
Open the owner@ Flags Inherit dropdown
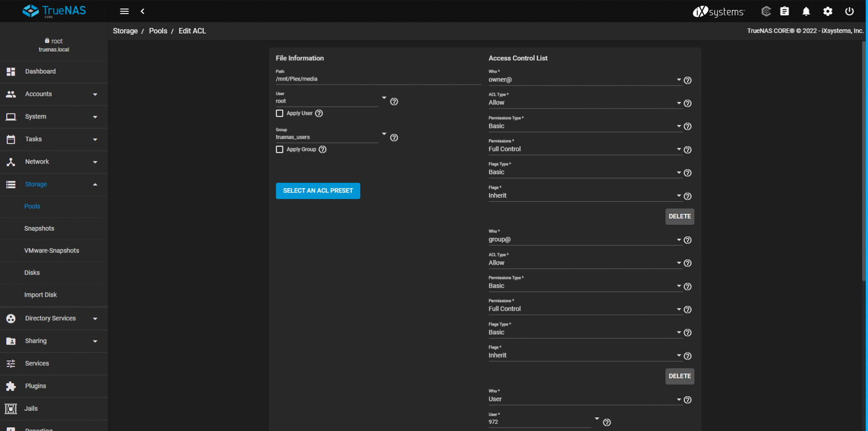pos(585,196)
